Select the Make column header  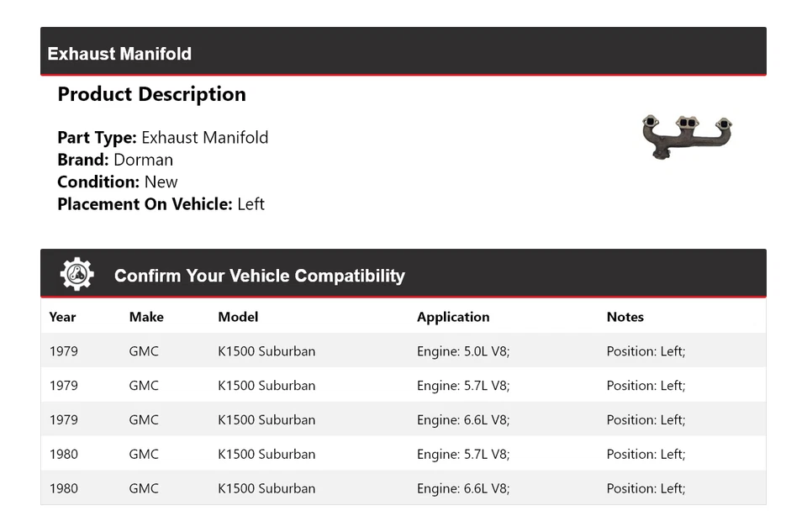point(146,317)
